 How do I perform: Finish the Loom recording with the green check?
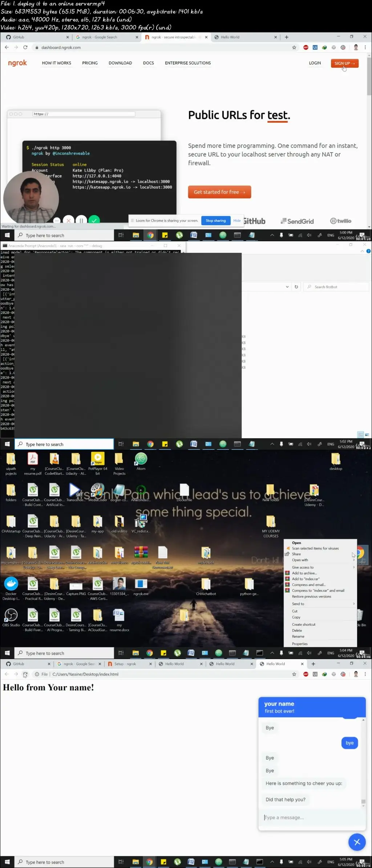click(x=94, y=221)
